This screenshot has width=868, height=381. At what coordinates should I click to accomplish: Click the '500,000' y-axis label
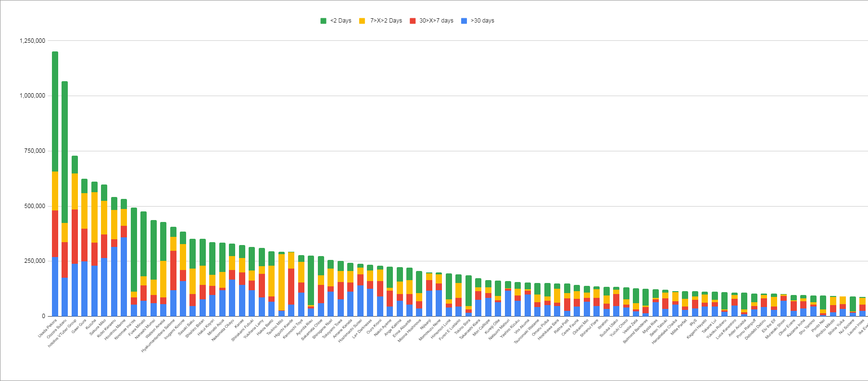pyautogui.click(x=35, y=206)
